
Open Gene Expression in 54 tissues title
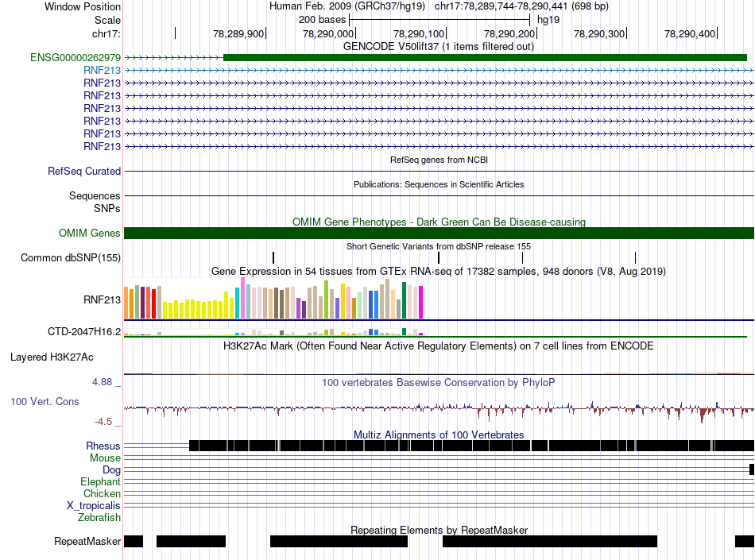(439, 272)
